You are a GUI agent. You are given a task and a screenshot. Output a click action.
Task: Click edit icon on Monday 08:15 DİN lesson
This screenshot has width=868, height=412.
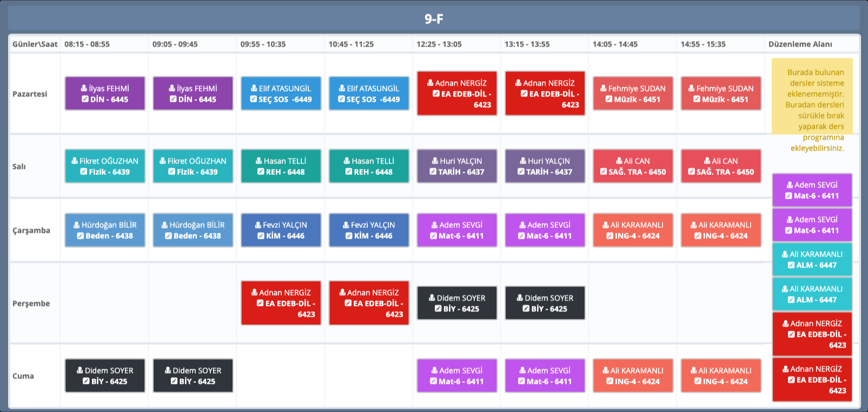pos(85,99)
